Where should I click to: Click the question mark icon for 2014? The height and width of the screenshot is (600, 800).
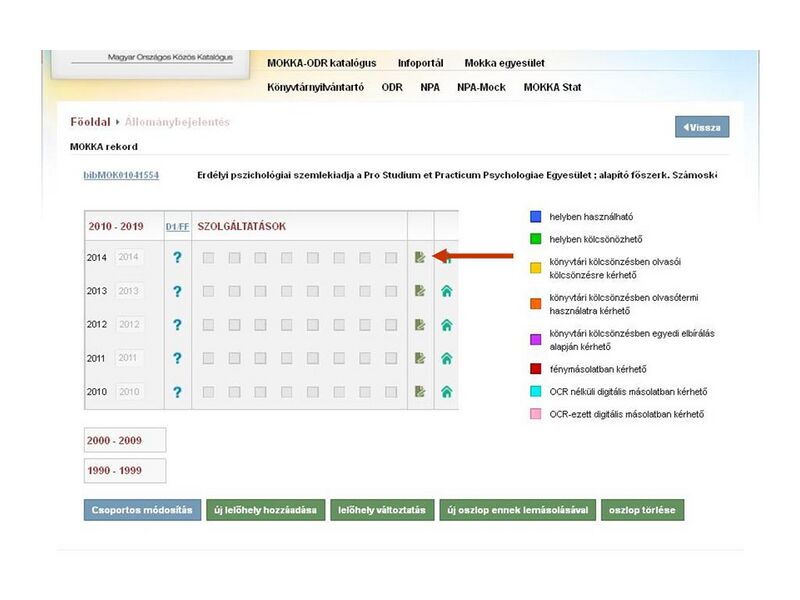tap(177, 258)
